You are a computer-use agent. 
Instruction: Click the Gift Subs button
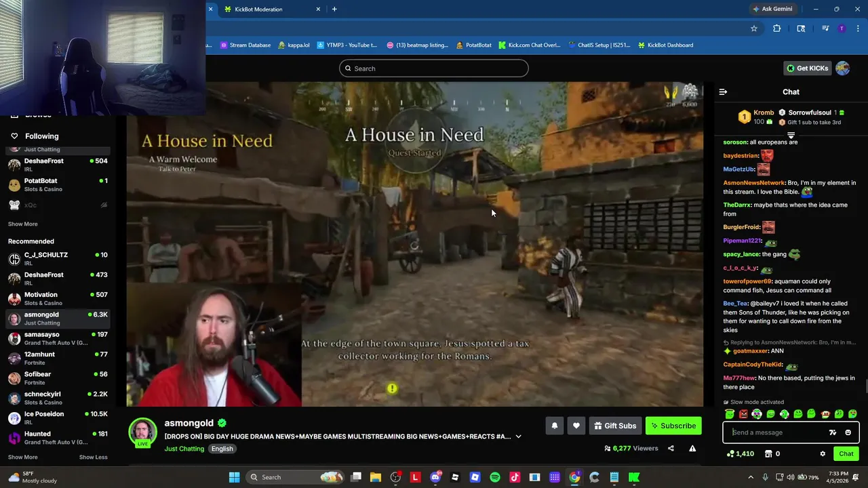pyautogui.click(x=615, y=426)
